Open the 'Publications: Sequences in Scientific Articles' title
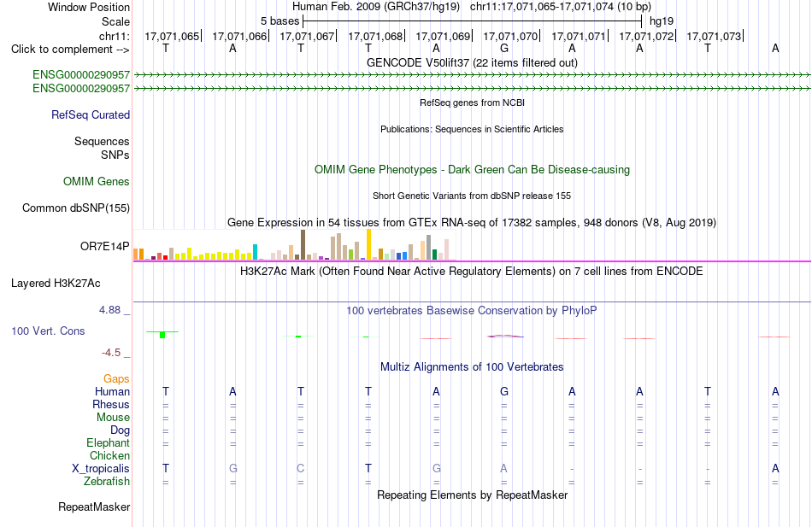 point(472,129)
